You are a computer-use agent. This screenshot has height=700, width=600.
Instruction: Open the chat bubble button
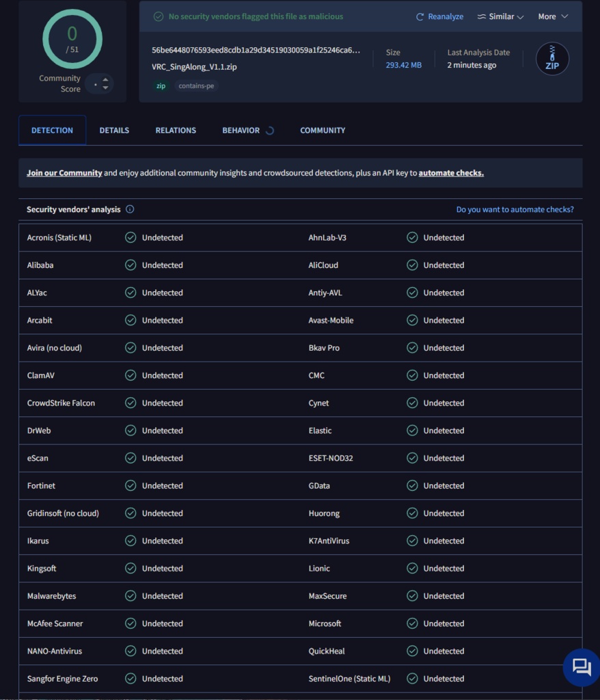[582, 667]
